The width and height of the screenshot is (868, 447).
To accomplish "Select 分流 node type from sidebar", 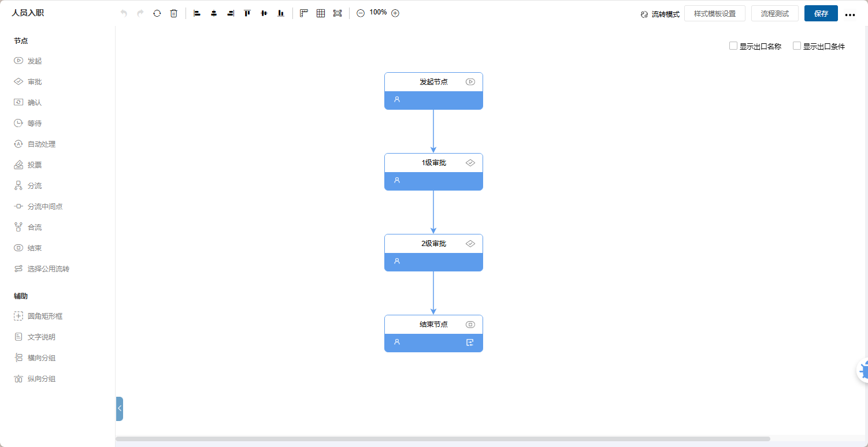I will click(35, 186).
